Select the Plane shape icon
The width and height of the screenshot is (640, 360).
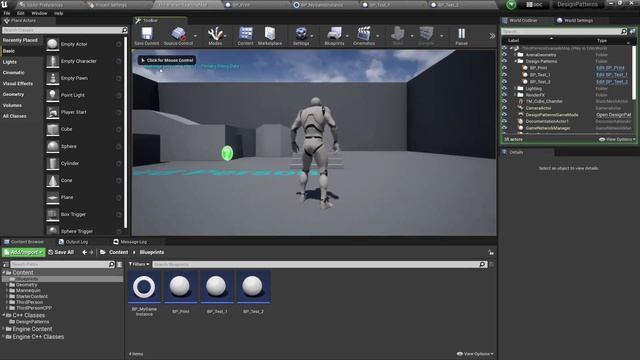52,198
